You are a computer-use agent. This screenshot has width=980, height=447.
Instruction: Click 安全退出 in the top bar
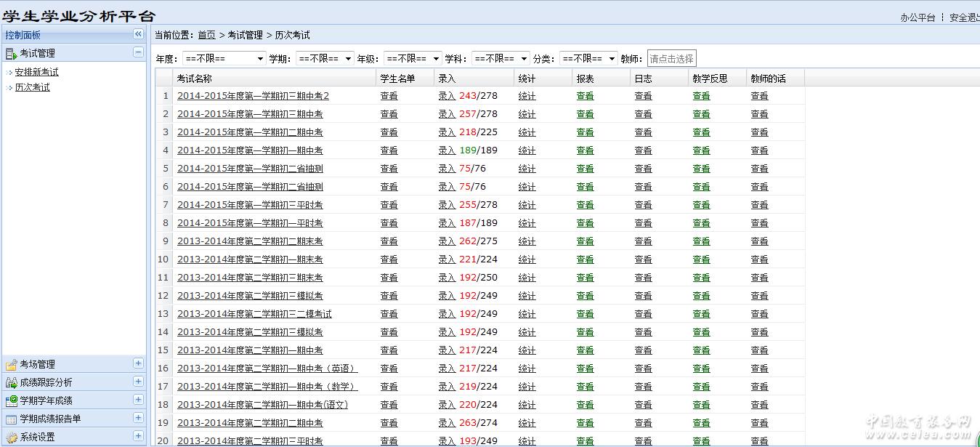(964, 18)
